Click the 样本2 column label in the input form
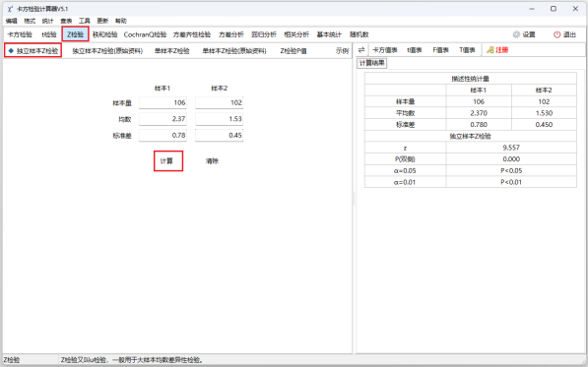The image size is (588, 367). coord(220,89)
